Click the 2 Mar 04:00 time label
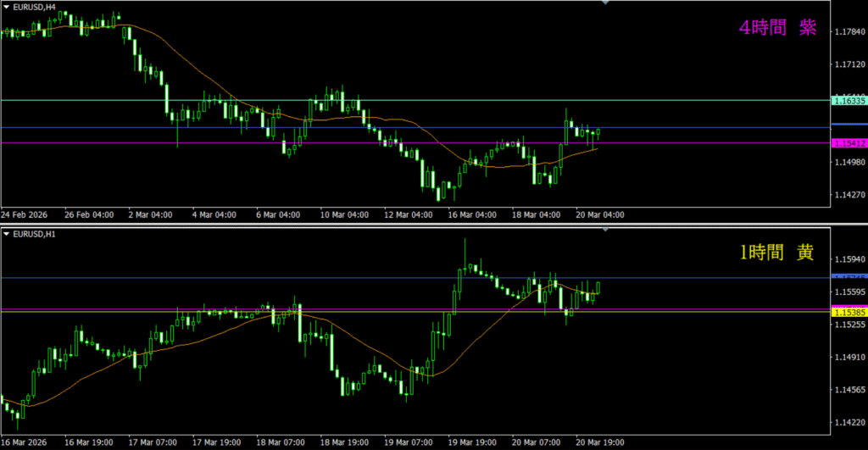 point(149,214)
